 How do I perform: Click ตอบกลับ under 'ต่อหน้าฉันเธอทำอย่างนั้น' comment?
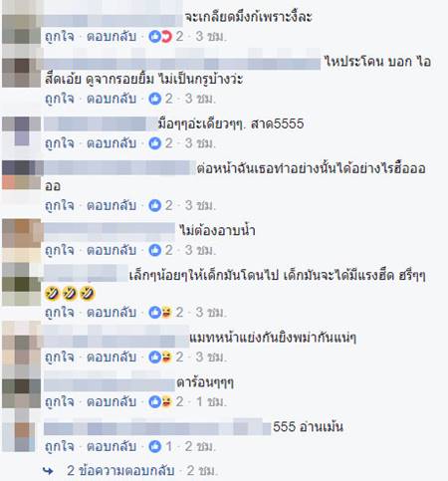point(112,206)
